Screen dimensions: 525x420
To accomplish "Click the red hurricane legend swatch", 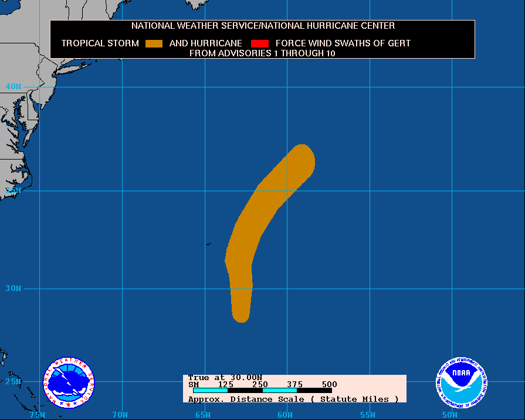I will coord(260,43).
